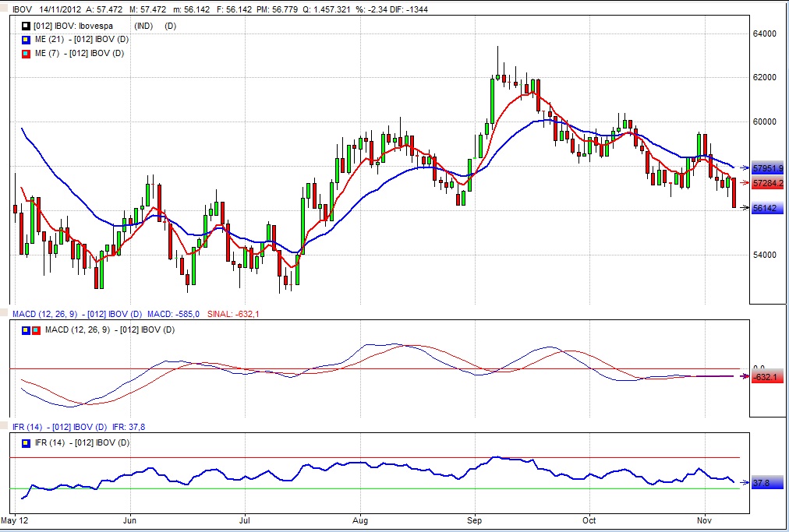Click the blue IFR (14) legend icon
Viewport: 789px width, 532px height.
point(26,443)
